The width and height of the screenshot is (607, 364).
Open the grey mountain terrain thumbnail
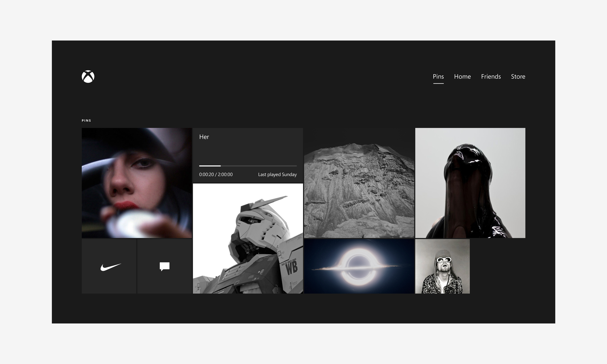359,183
